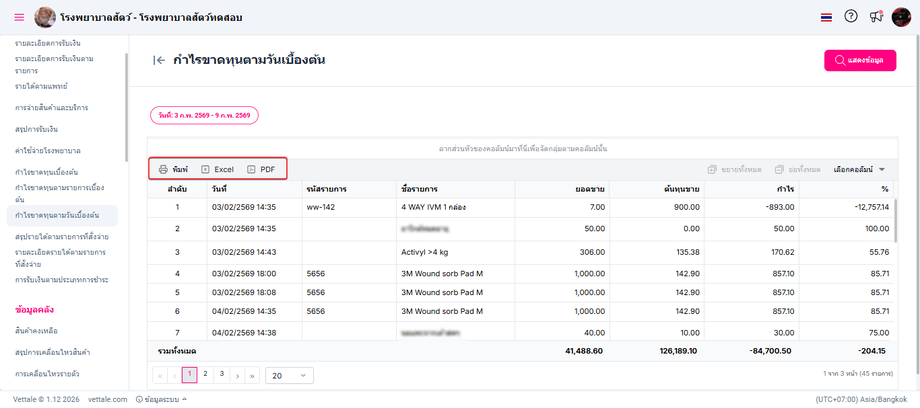920x408 pixels.
Task: Expand the ข้อมูลระบบ footer menu
Action: tap(162, 399)
